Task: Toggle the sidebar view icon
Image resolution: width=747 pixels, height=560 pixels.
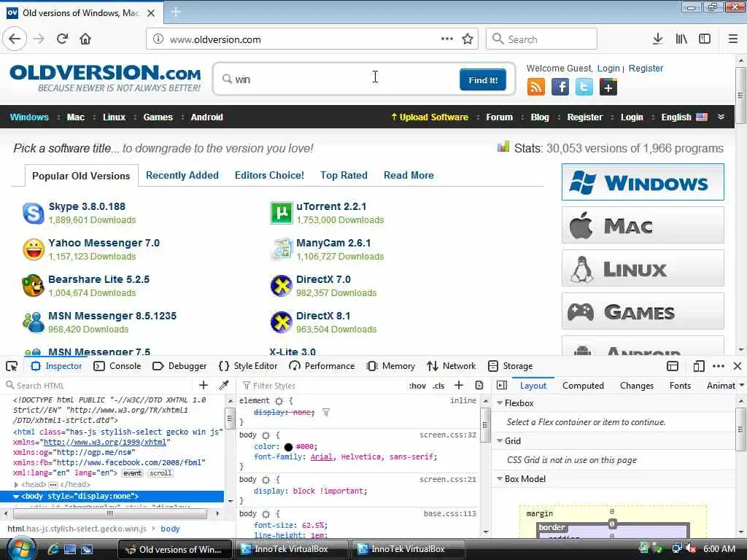Action: tap(705, 39)
